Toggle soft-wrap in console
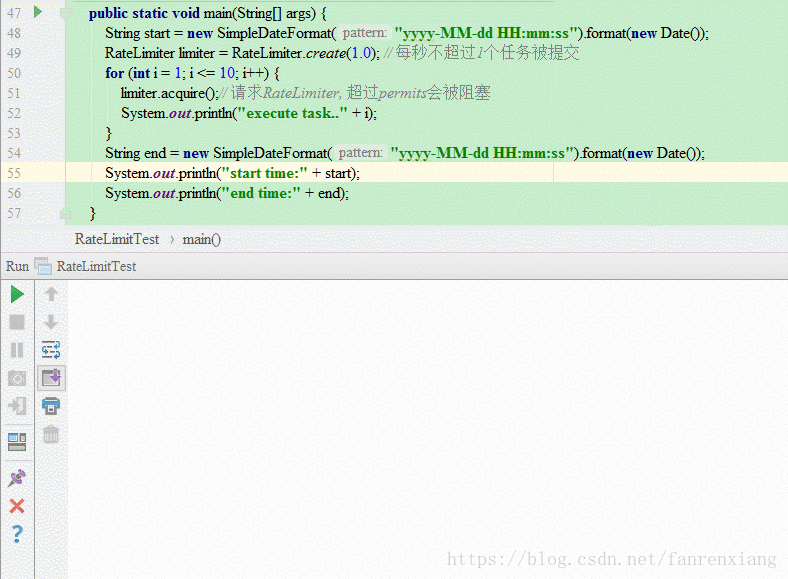 click(x=51, y=350)
